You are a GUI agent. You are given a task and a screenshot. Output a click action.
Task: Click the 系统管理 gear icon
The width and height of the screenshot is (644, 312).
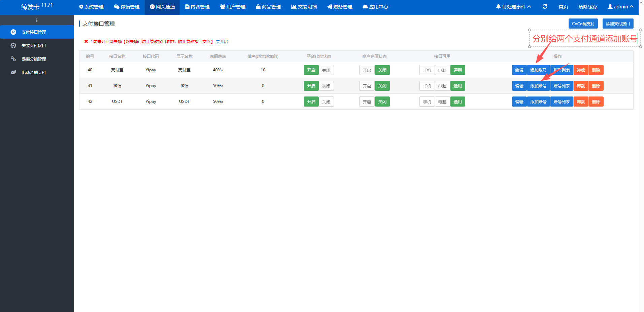click(81, 7)
